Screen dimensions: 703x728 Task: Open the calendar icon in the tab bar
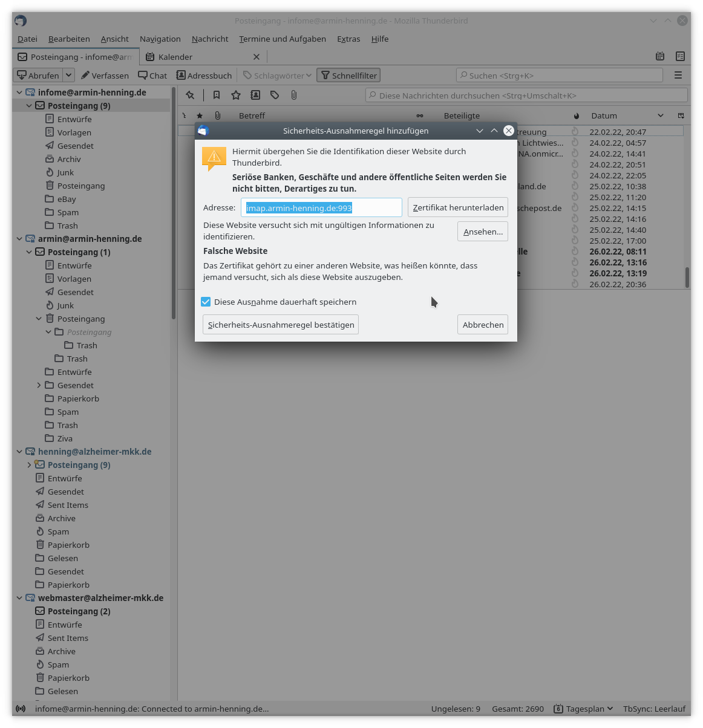click(660, 56)
